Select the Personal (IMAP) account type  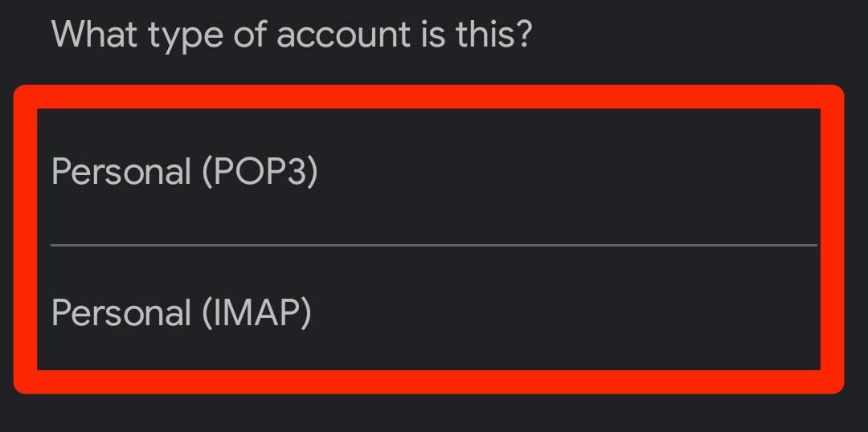[x=182, y=312]
